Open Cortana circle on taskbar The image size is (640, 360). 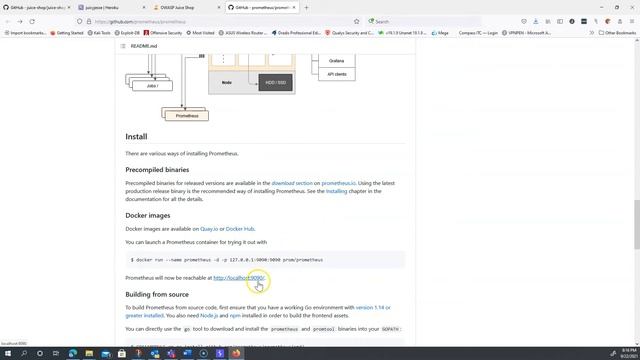[x=40, y=353]
